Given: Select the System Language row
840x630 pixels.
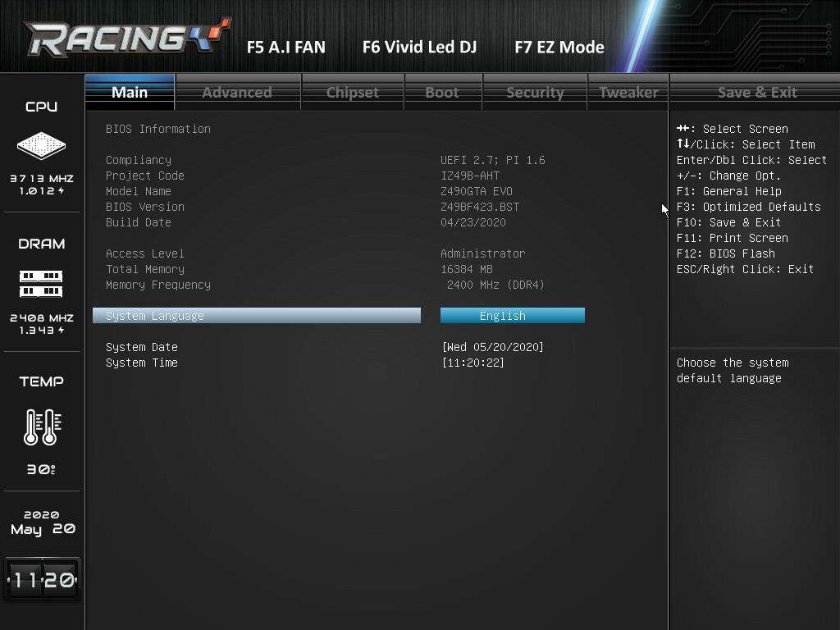Looking at the screenshot, I should (257, 316).
